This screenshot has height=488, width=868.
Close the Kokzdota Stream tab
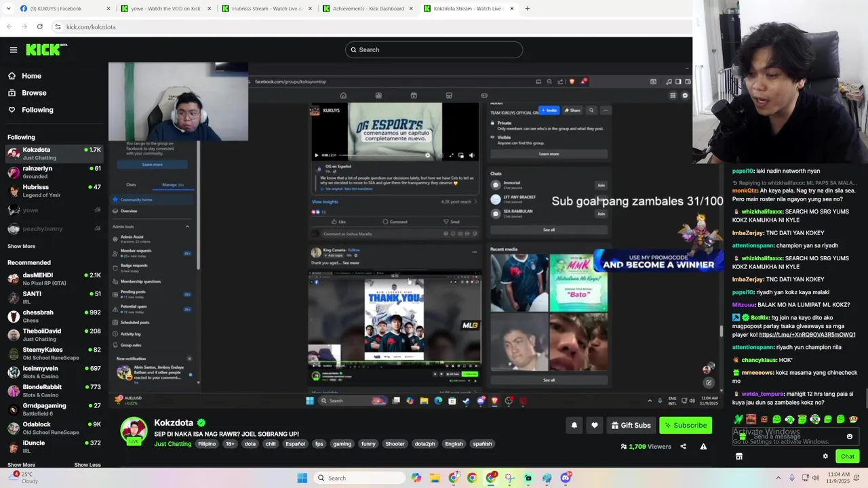tap(512, 9)
